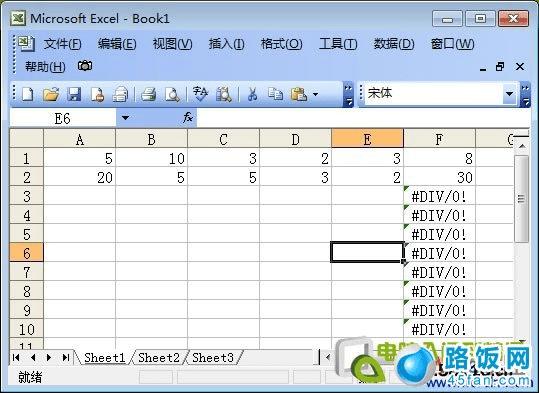Screen dimensions: 539x393
Task: Click the Open folder icon
Action: click(51, 94)
